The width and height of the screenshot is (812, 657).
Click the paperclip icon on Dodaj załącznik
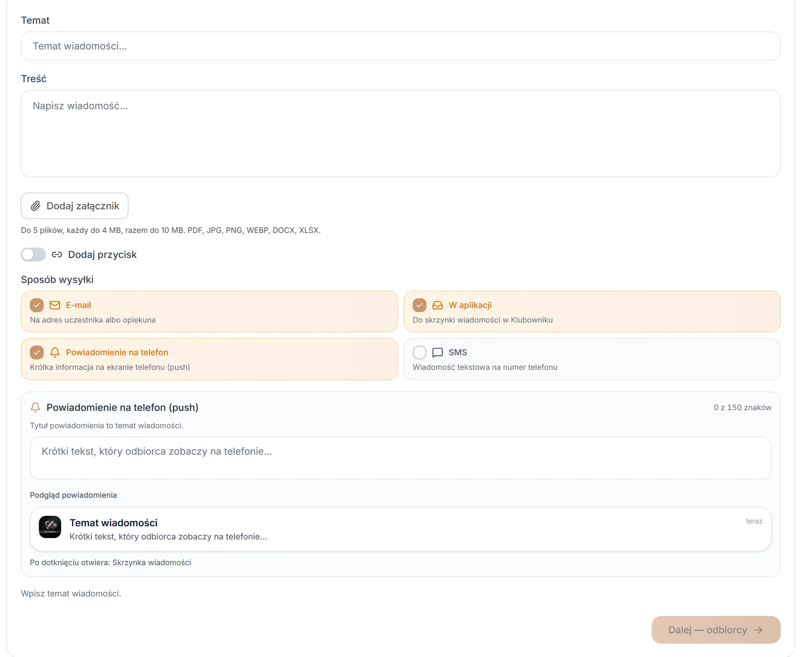[x=36, y=206]
